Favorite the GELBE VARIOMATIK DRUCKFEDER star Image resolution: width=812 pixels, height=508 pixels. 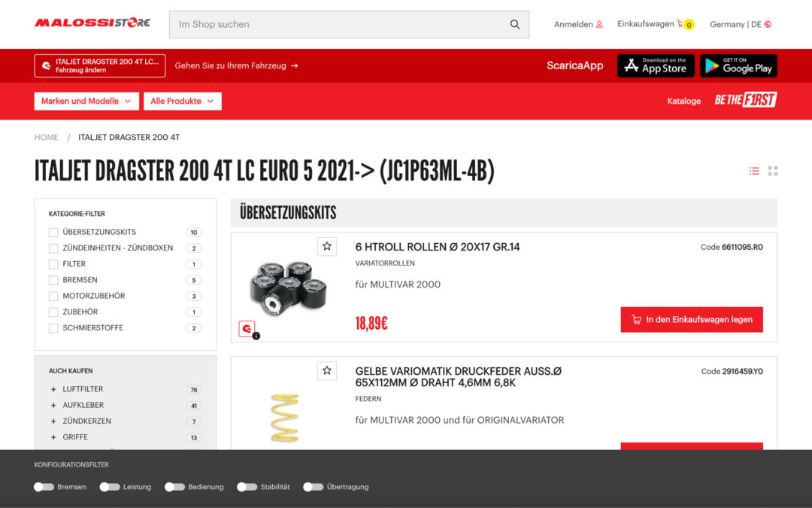(327, 370)
